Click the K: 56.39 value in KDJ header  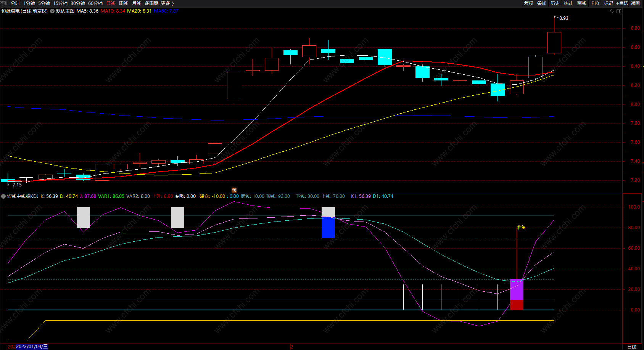(x=49, y=196)
